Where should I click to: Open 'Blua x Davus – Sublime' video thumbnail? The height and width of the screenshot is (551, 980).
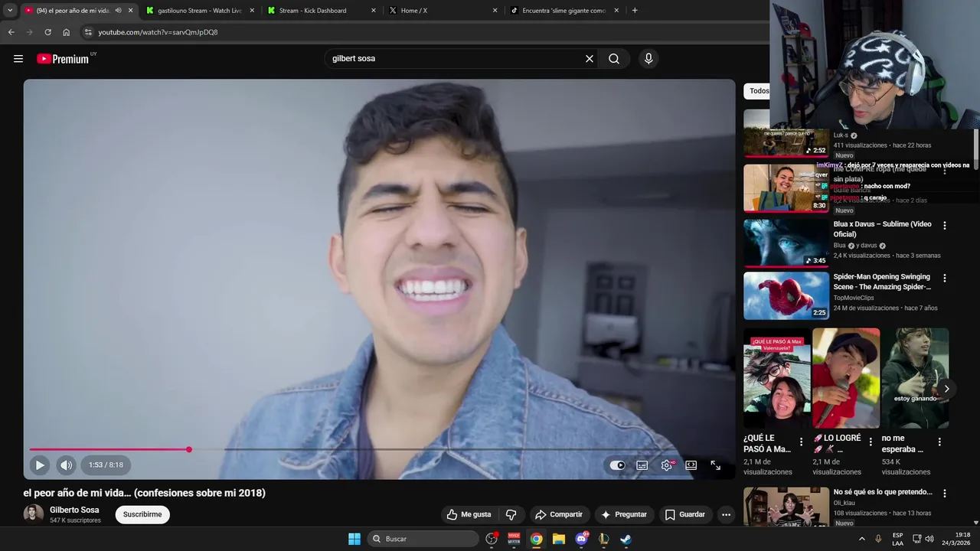coord(786,243)
